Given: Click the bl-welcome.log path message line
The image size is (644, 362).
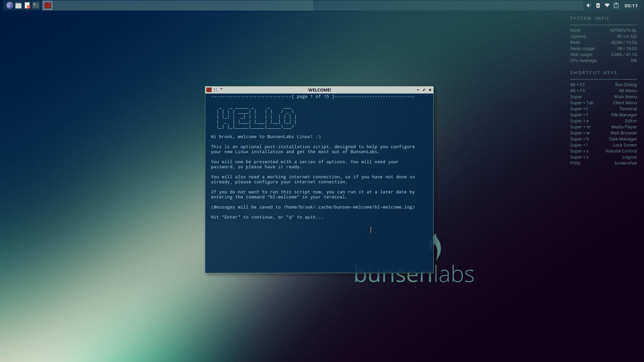Looking at the screenshot, I should 313,207.
